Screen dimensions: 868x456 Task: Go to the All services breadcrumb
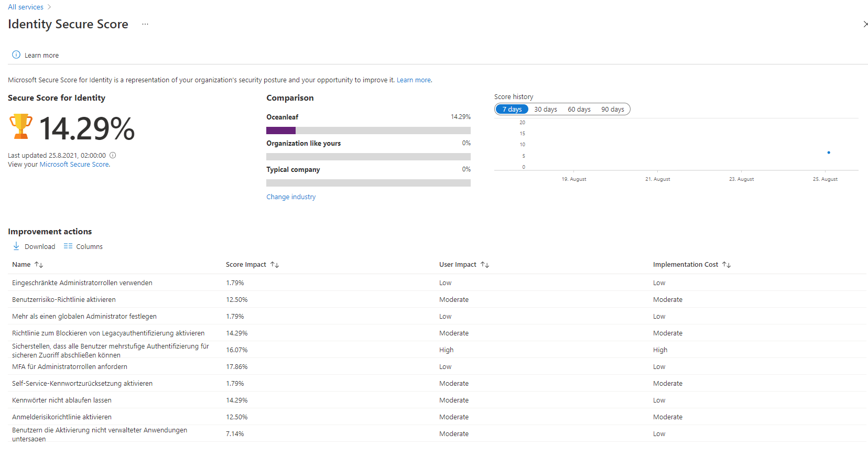pos(26,7)
